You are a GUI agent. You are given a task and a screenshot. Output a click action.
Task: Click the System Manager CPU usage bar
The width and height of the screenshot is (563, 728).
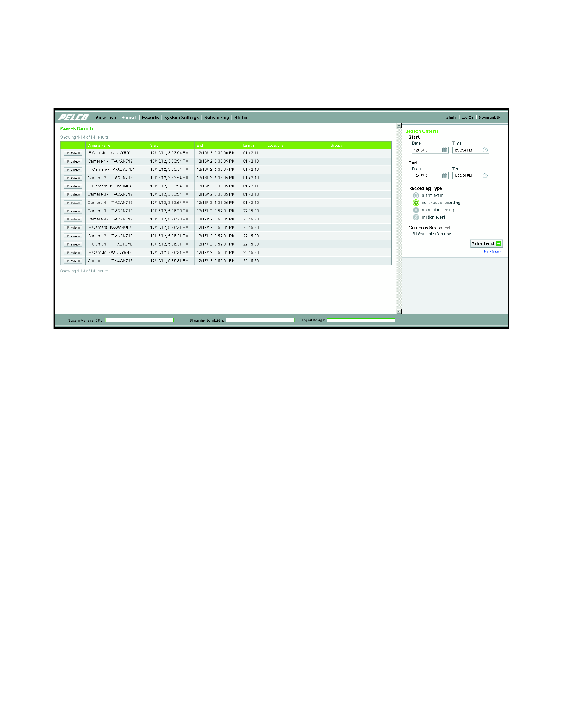tap(139, 320)
